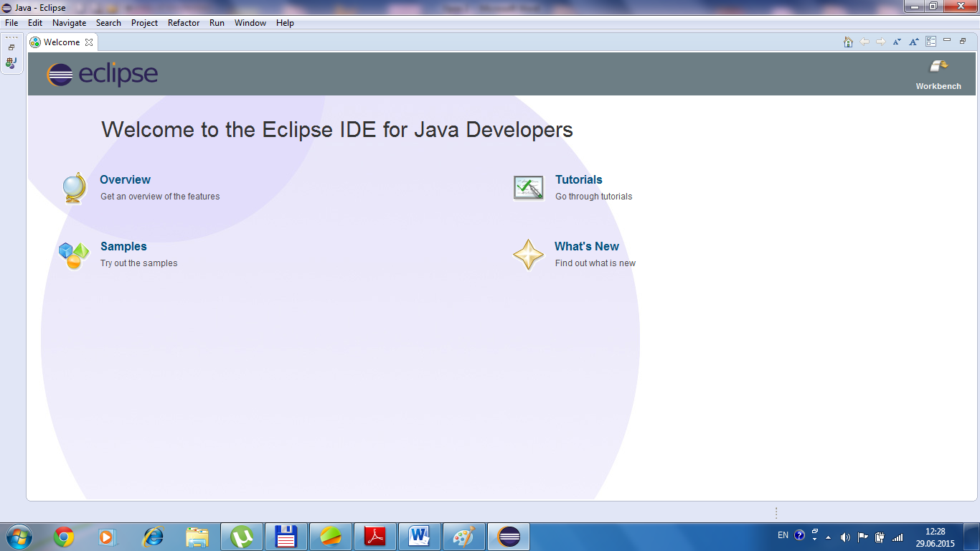The height and width of the screenshot is (551, 980).
Task: Close the Welcome tab
Action: (89, 42)
